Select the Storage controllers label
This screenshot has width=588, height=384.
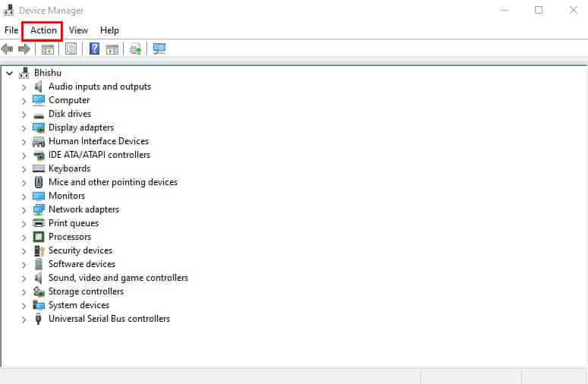pos(86,291)
